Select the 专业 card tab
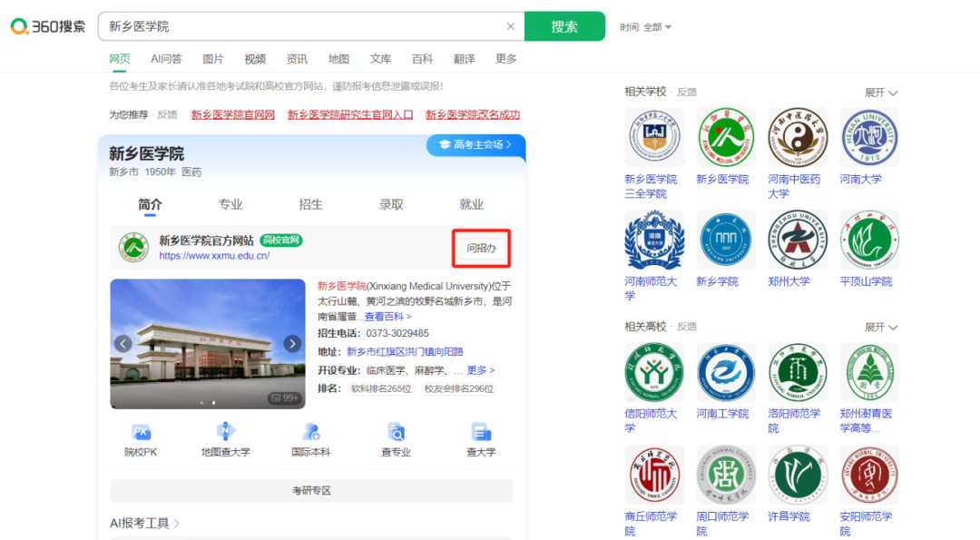 pyautogui.click(x=230, y=204)
